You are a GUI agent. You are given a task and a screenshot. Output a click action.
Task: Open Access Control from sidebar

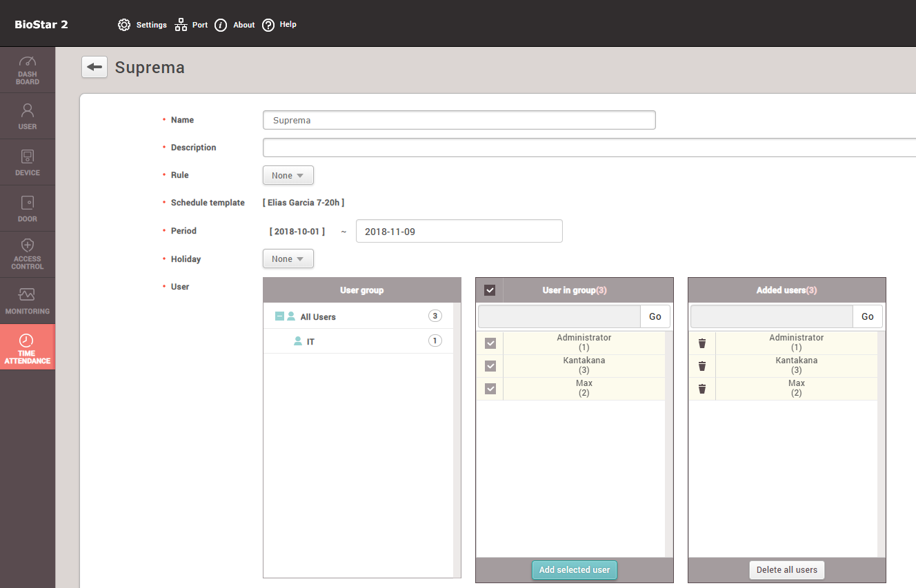pyautogui.click(x=28, y=254)
